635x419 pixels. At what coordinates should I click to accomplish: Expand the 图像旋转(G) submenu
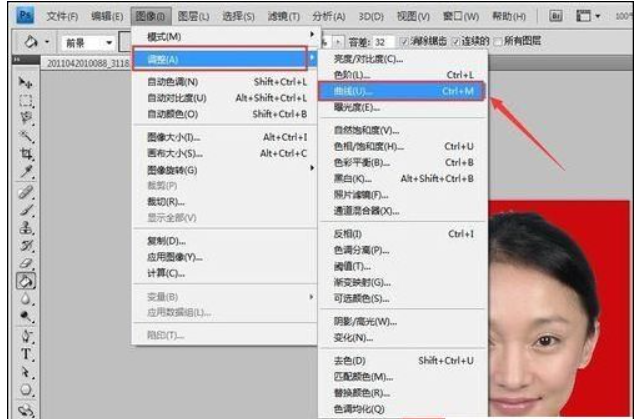coord(227,170)
